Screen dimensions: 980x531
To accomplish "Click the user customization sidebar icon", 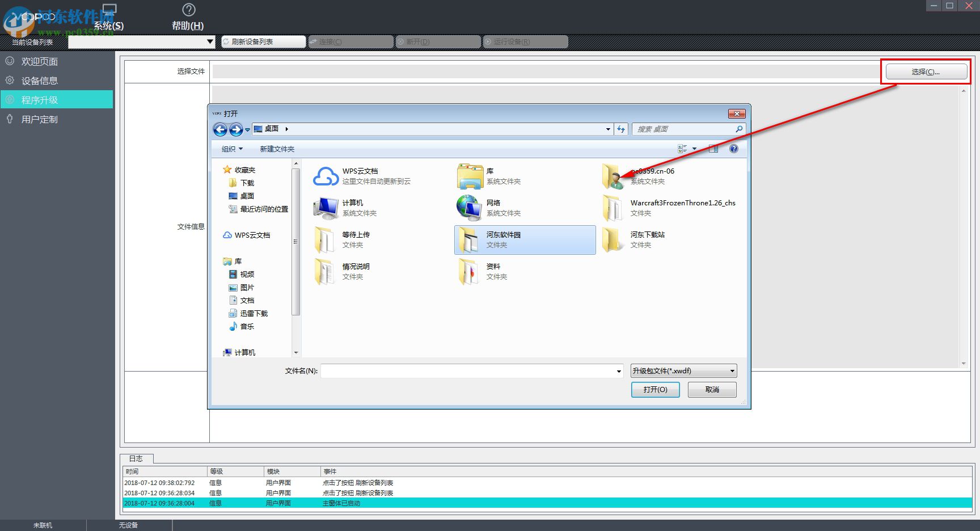I will point(10,119).
